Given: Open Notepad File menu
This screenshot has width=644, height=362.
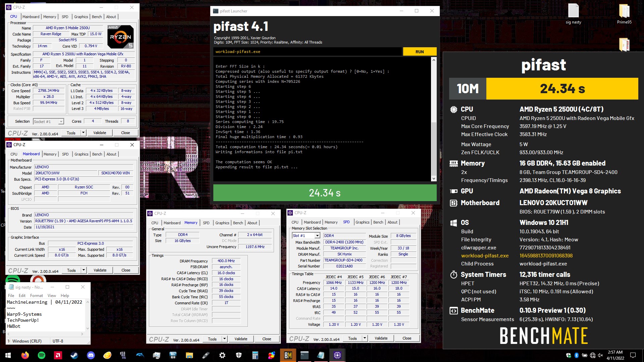Looking at the screenshot, I should pyautogui.click(x=11, y=296).
